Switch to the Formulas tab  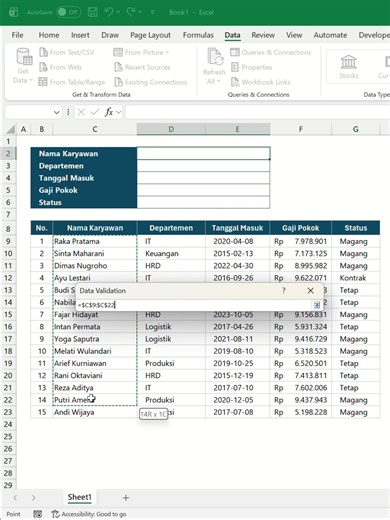(198, 35)
